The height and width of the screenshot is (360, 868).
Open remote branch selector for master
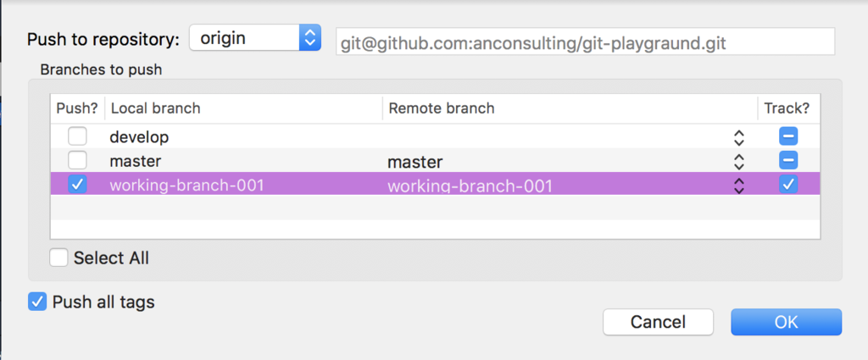[738, 162]
